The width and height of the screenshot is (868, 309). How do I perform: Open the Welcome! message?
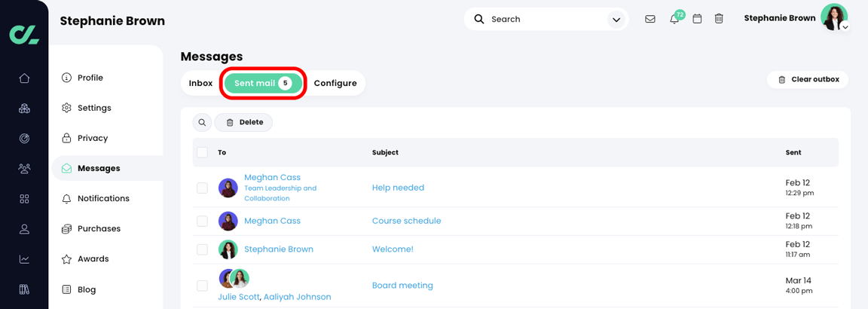point(393,249)
